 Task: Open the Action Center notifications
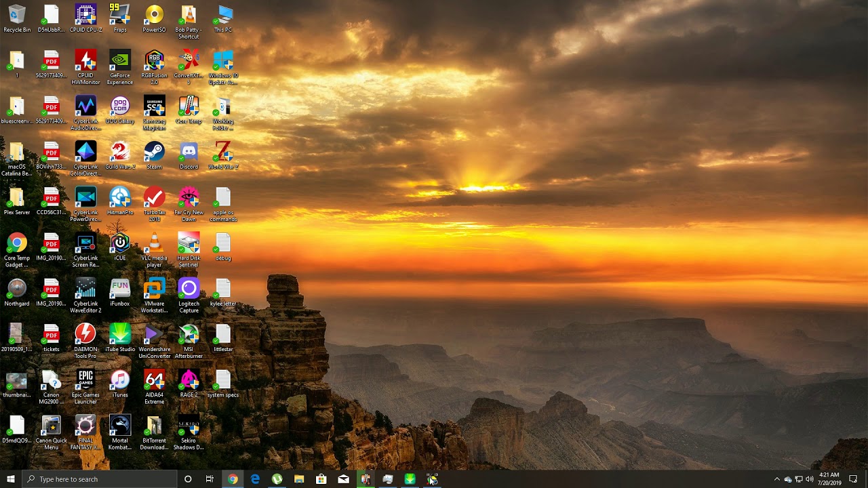[x=853, y=479]
